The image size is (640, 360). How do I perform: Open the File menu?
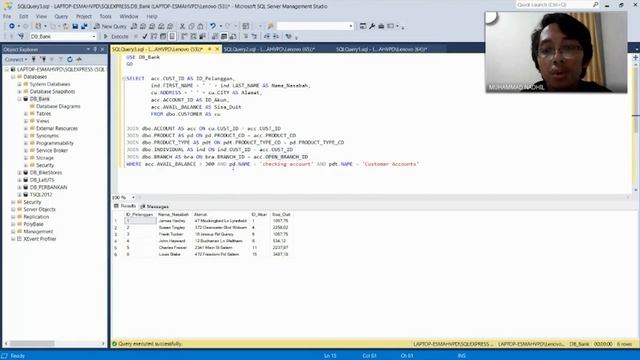coord(7,16)
